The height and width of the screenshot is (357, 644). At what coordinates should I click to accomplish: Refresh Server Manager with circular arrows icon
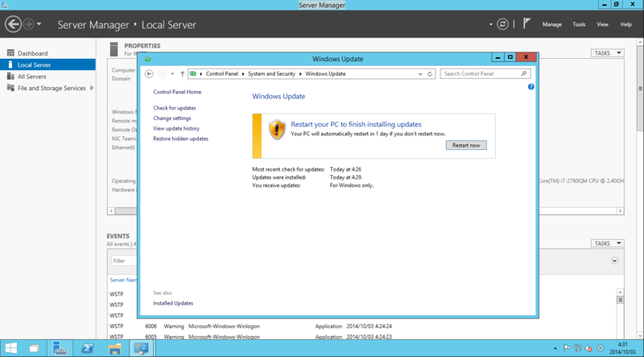(x=502, y=24)
